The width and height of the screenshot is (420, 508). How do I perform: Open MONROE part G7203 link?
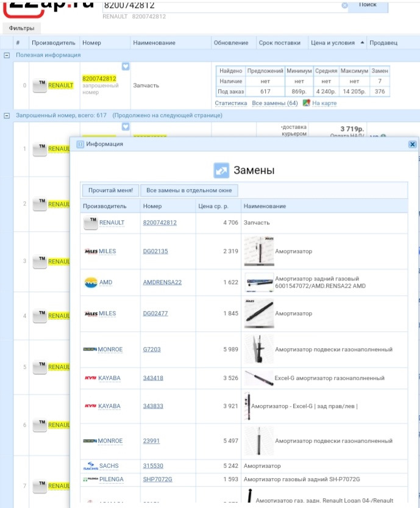[152, 349]
